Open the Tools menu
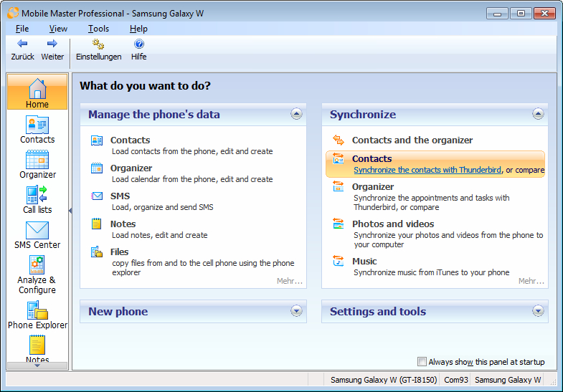Image resolution: width=563 pixels, height=392 pixels. (98, 29)
